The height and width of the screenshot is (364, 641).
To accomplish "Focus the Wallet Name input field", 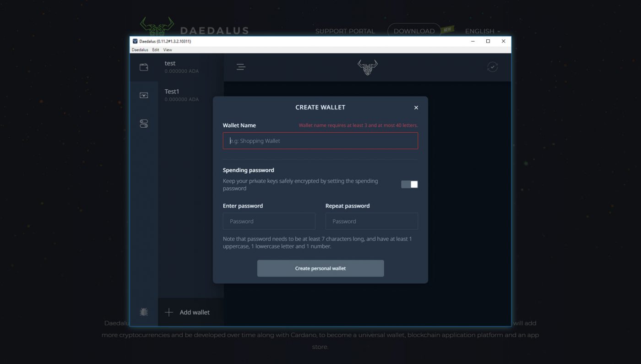I will click(320, 141).
